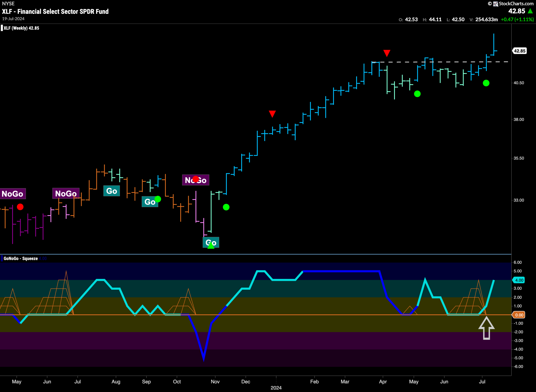The image size is (536, 392).
Task: Click the red down-triangle near January 2024
Action: (272, 114)
